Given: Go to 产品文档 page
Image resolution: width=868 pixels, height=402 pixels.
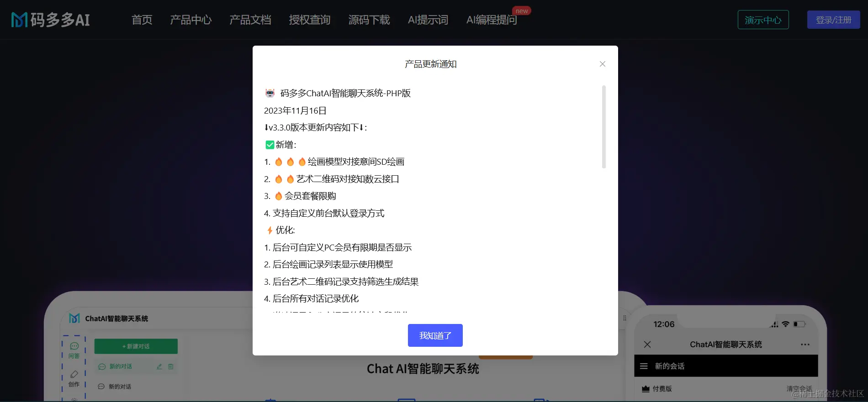Looking at the screenshot, I should point(250,20).
